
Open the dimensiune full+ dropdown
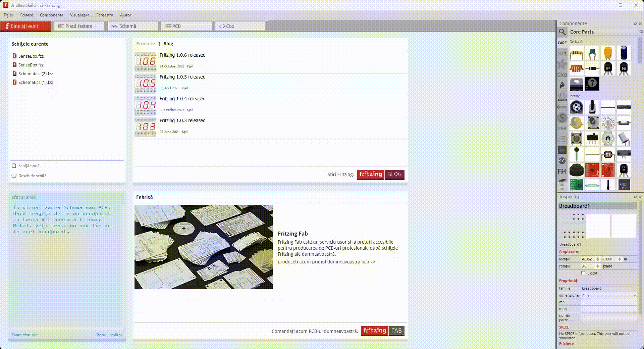609,296
